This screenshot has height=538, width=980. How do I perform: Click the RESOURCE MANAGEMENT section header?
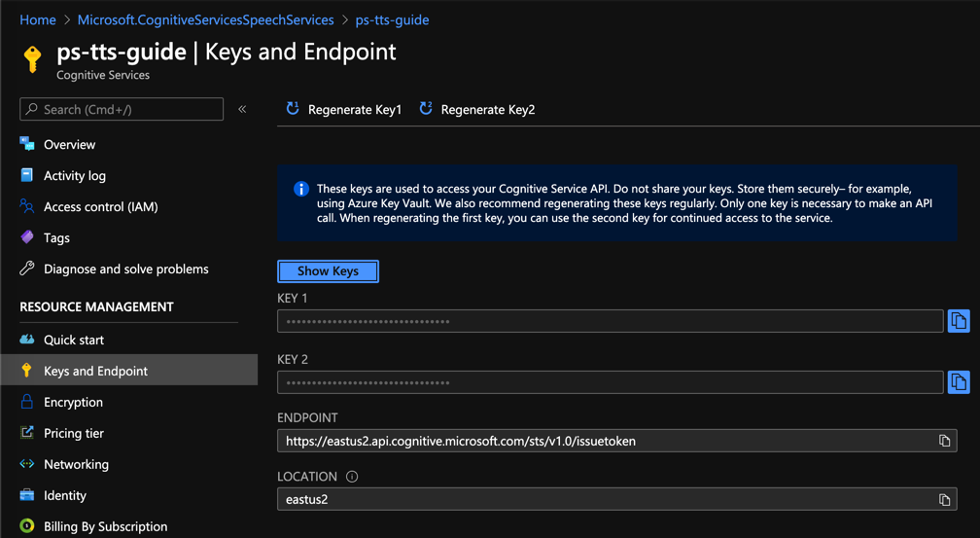[97, 307]
